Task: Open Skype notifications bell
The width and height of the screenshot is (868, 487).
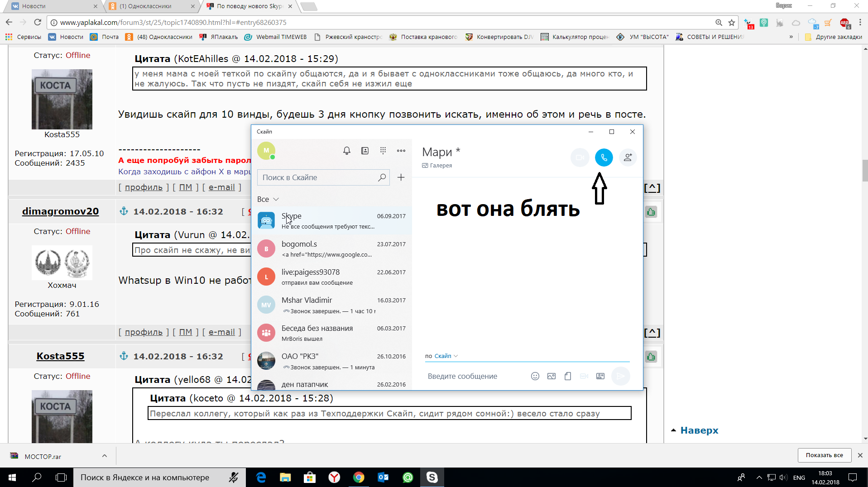Action: [x=347, y=151]
